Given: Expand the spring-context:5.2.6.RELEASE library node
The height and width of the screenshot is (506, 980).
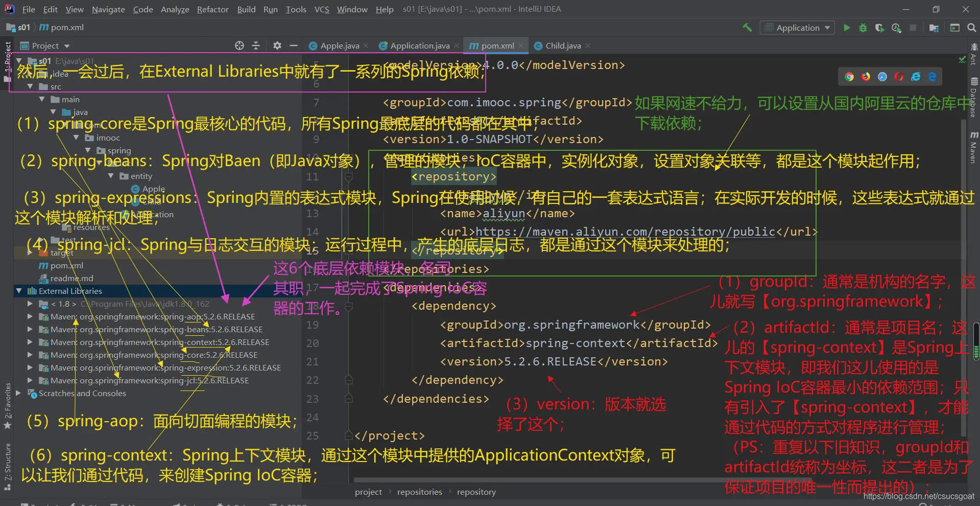Looking at the screenshot, I should [x=30, y=342].
